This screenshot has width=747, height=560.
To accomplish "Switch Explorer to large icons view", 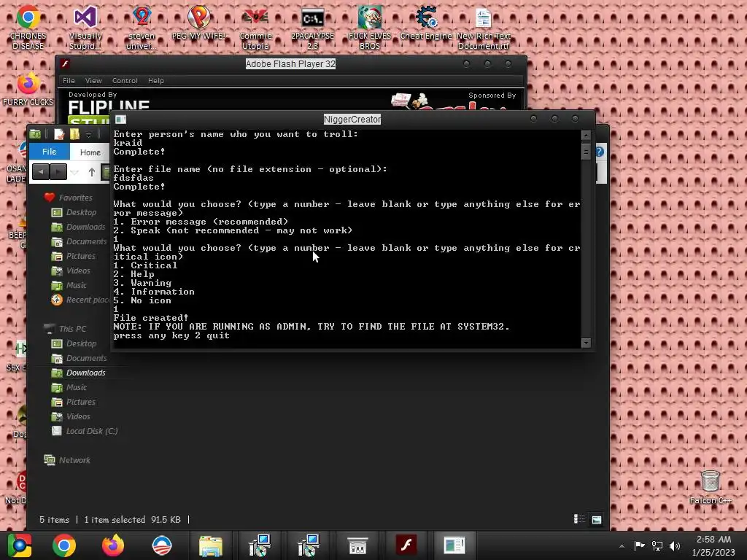I will [x=597, y=519].
